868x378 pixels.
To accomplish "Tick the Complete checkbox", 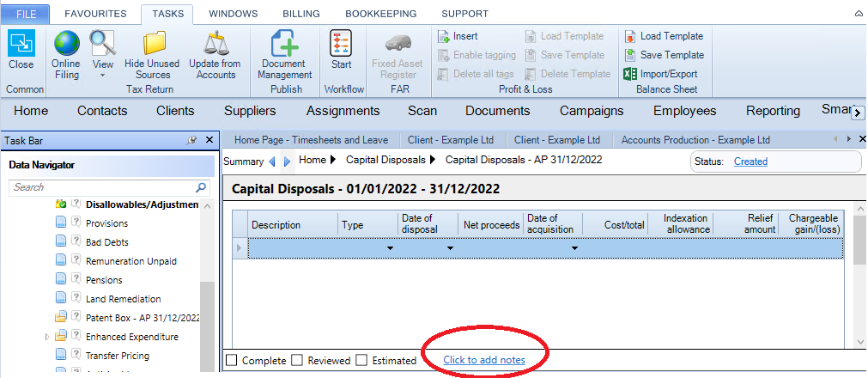I will (x=232, y=361).
